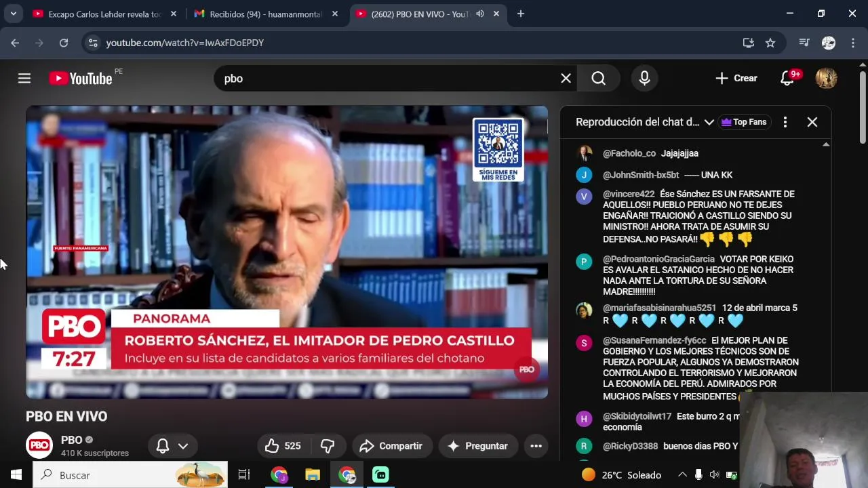Open the YouTube account avatar menu
This screenshot has width=868, height=488.
coord(826,78)
